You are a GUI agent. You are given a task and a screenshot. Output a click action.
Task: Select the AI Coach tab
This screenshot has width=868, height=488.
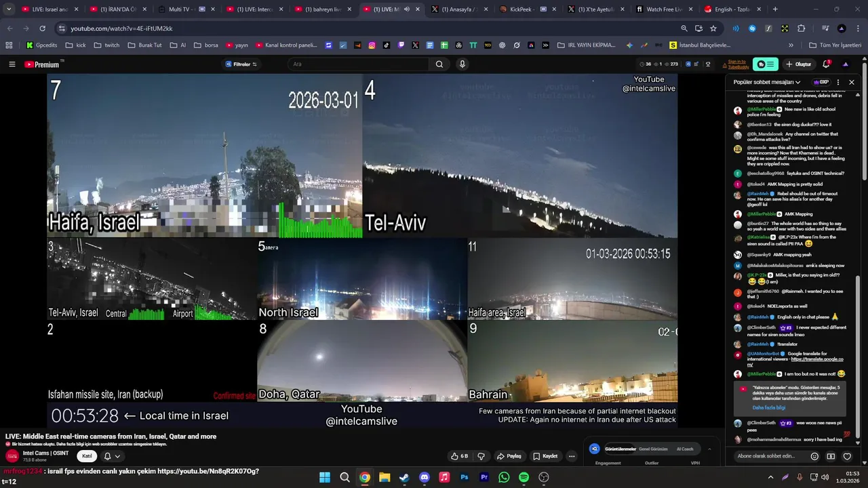685,449
